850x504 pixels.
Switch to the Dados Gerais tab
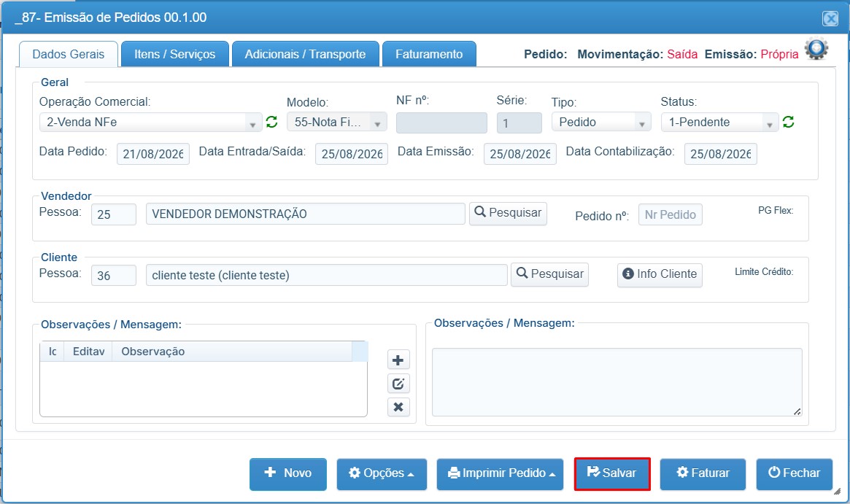point(69,54)
